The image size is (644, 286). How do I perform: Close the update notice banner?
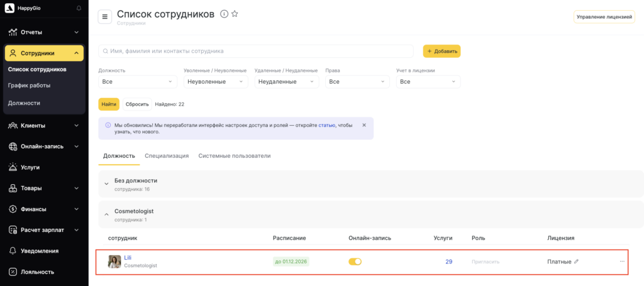[364, 125]
